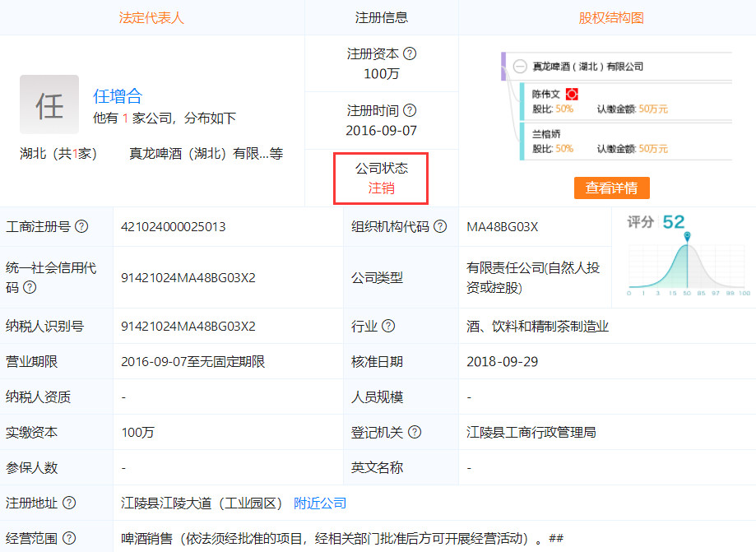Image resolution: width=756 pixels, height=552 pixels.
Task: Open legal representative 任增合's profile link
Action: pyautogui.click(x=118, y=96)
